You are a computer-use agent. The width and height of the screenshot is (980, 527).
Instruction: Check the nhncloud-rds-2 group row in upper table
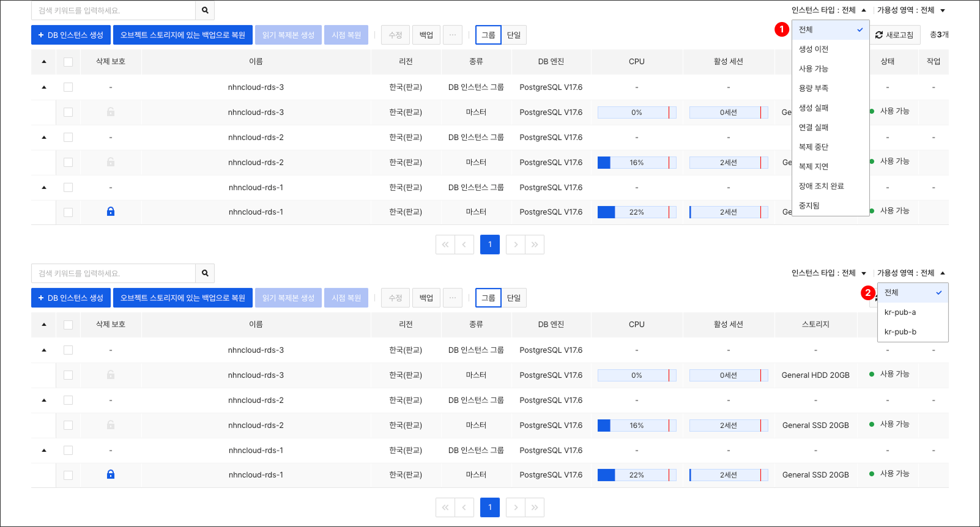(68, 138)
